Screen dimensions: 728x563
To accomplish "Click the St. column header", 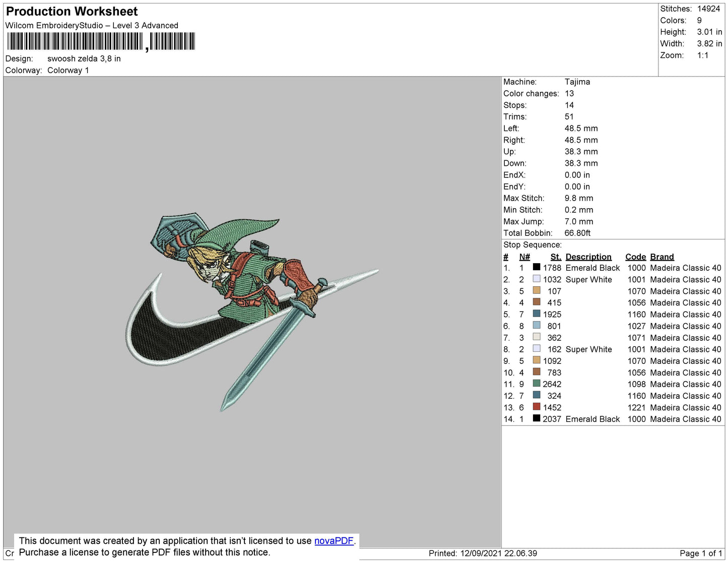I will [x=555, y=257].
